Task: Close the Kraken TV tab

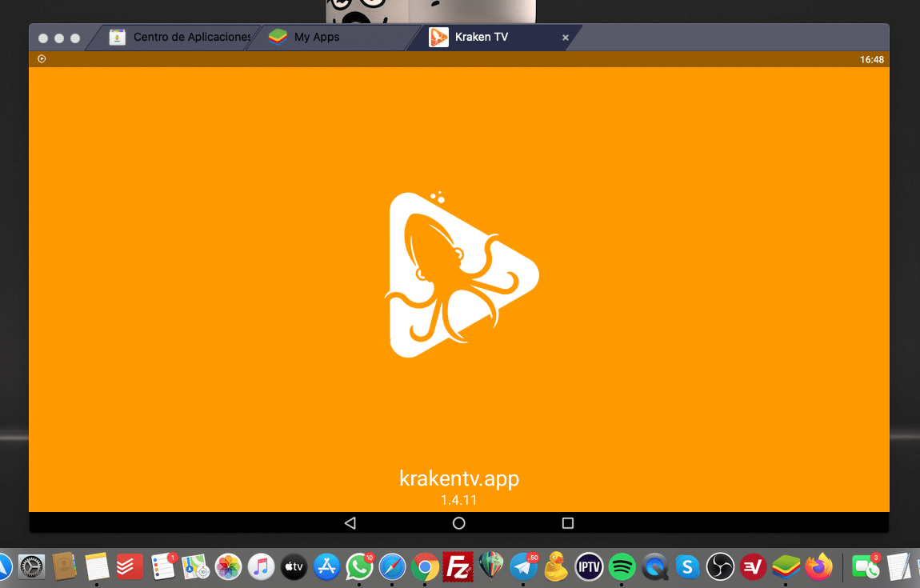Action: (x=566, y=38)
